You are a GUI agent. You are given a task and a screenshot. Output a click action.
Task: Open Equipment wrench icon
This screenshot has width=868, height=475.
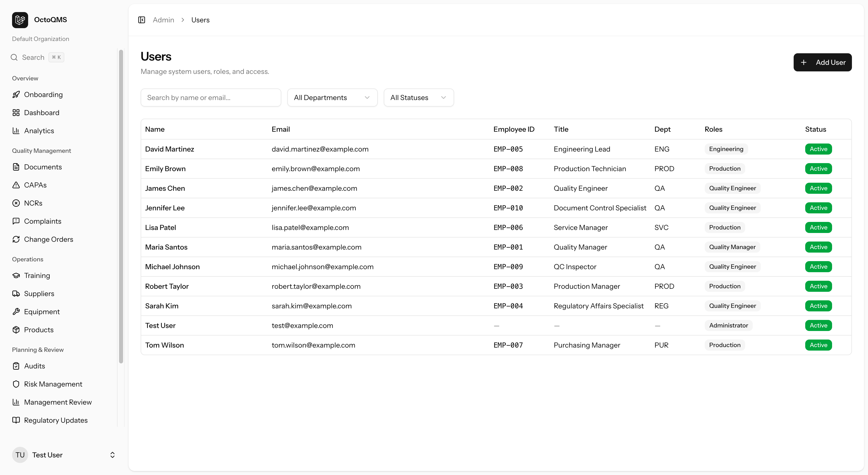click(16, 311)
